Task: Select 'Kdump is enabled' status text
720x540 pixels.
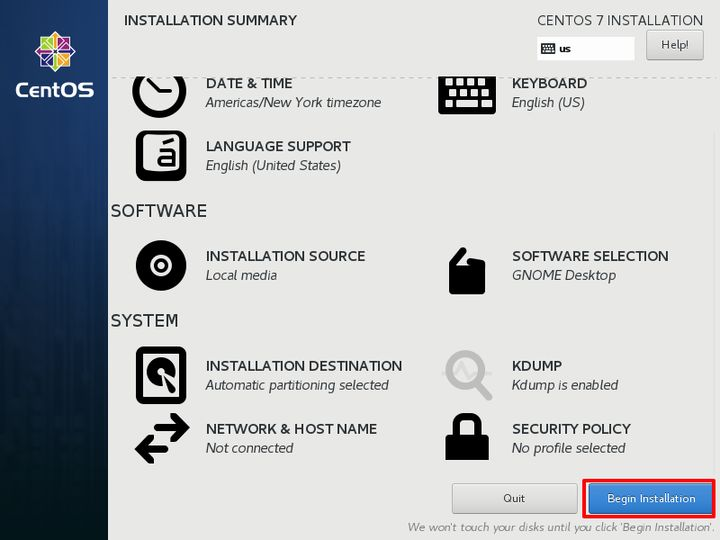Action: coord(565,385)
